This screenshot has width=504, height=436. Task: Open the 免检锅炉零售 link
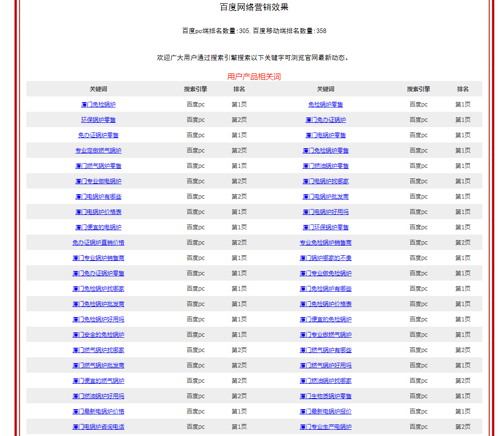click(325, 105)
